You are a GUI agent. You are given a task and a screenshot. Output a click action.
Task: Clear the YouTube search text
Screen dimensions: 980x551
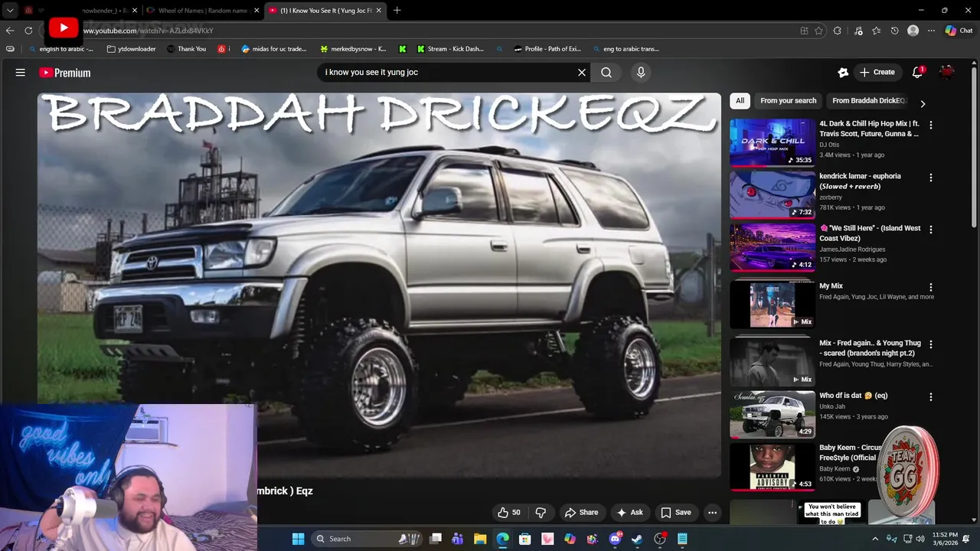coord(582,73)
